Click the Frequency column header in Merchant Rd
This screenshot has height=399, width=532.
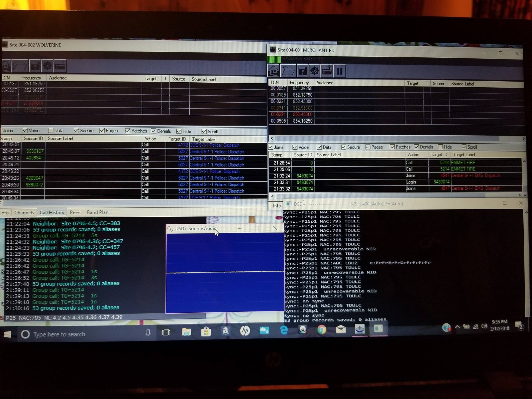(x=299, y=83)
